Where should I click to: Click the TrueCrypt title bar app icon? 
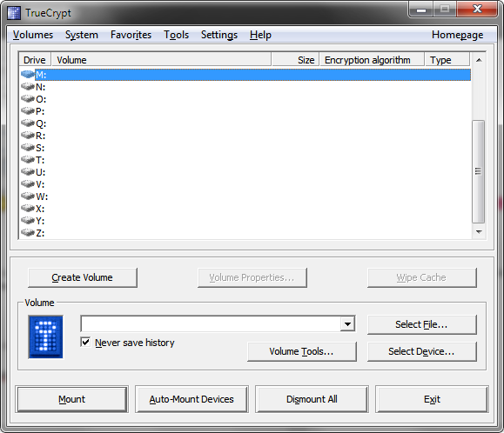14,13
